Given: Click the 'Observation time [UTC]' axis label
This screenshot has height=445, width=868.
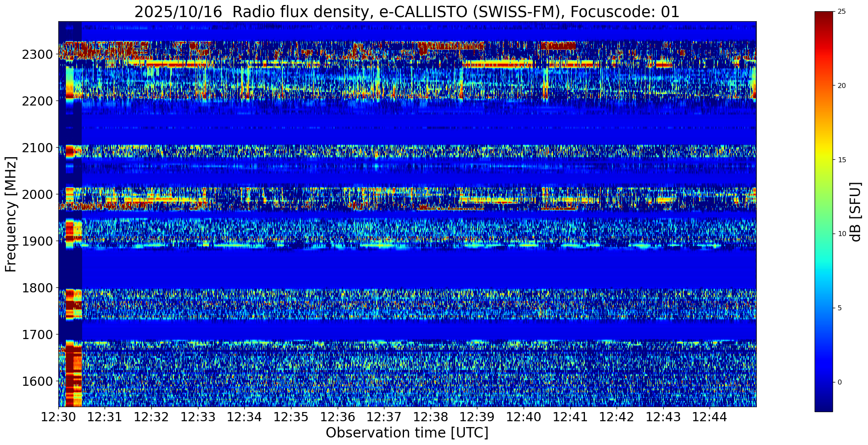Looking at the screenshot, I should click(407, 433).
